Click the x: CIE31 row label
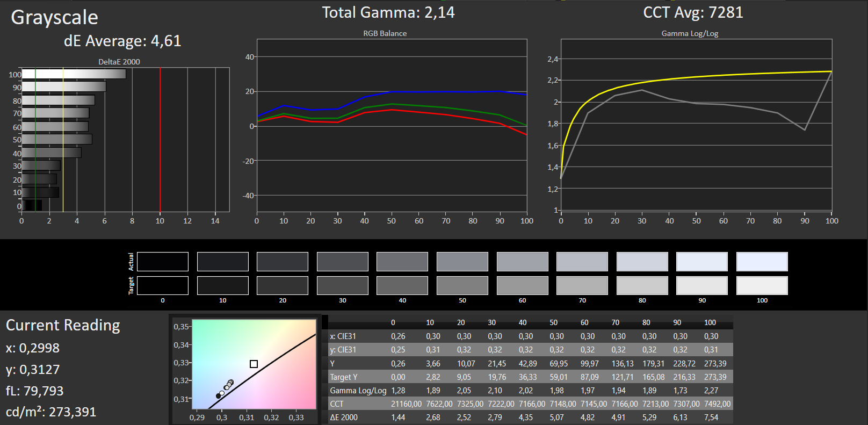 tap(343, 336)
